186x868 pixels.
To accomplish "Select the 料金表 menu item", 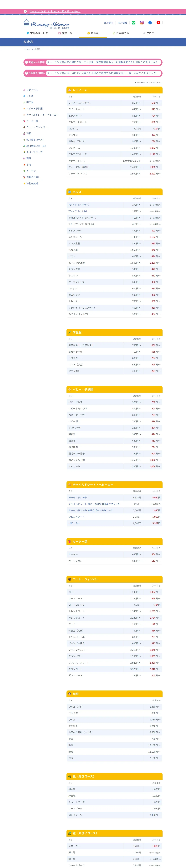I will (x=93, y=33).
